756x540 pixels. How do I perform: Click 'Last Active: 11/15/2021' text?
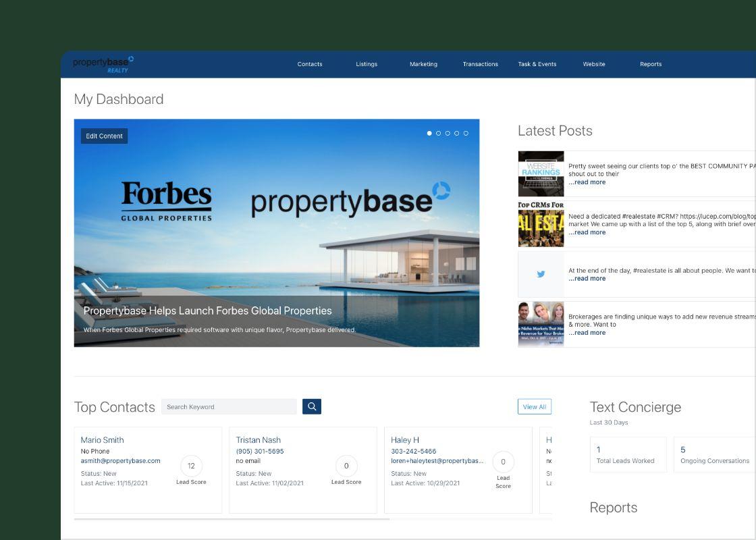coord(114,483)
